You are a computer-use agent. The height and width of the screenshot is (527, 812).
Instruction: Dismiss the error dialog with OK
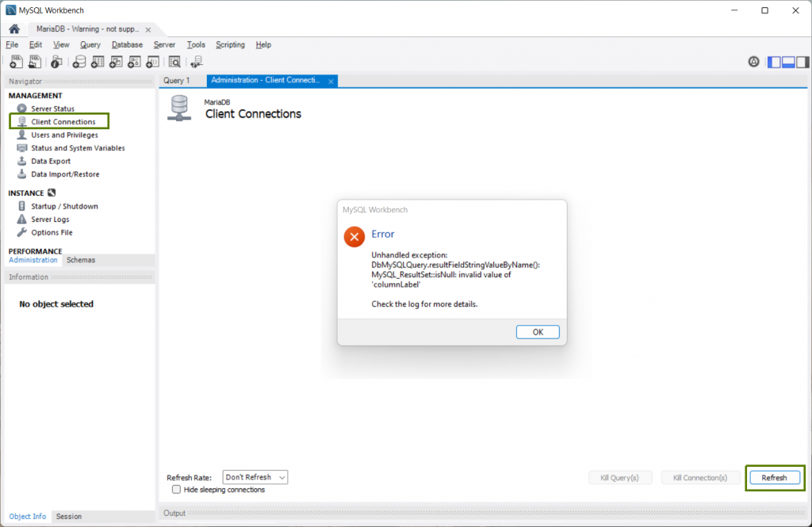(538, 332)
